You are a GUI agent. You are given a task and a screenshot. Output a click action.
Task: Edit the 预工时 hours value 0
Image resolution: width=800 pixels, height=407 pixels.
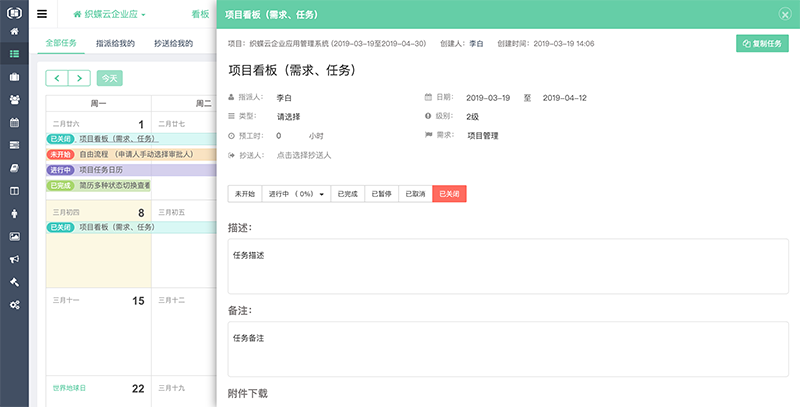click(279, 136)
